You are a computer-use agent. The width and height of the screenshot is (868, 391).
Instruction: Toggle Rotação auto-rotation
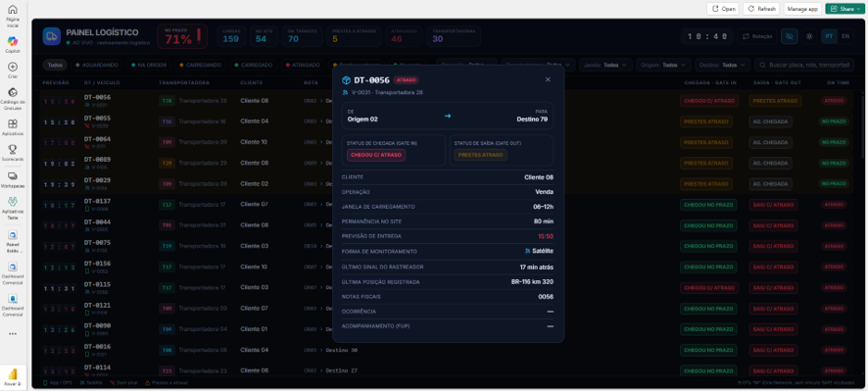[757, 36]
